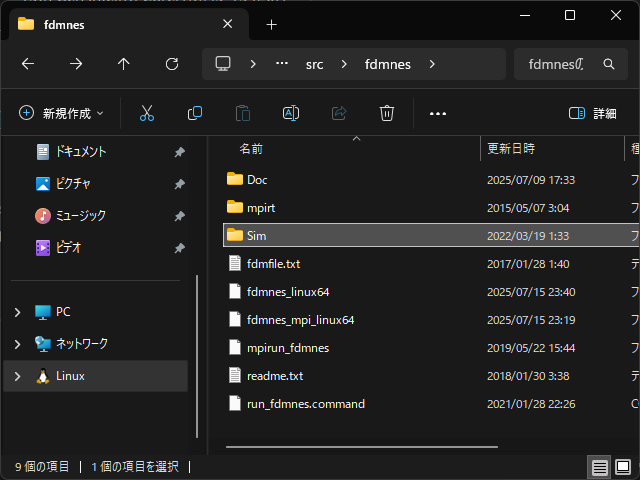Click the horizontal scrollbar in file list

point(362,447)
